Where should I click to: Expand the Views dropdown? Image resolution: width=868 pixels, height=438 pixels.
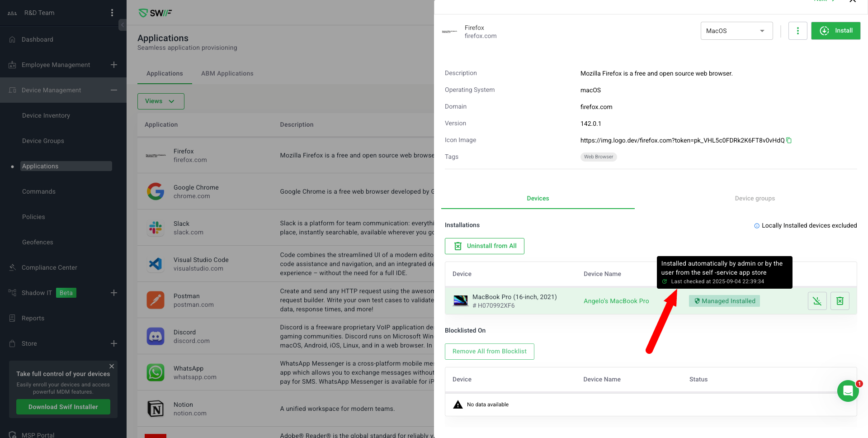(160, 101)
